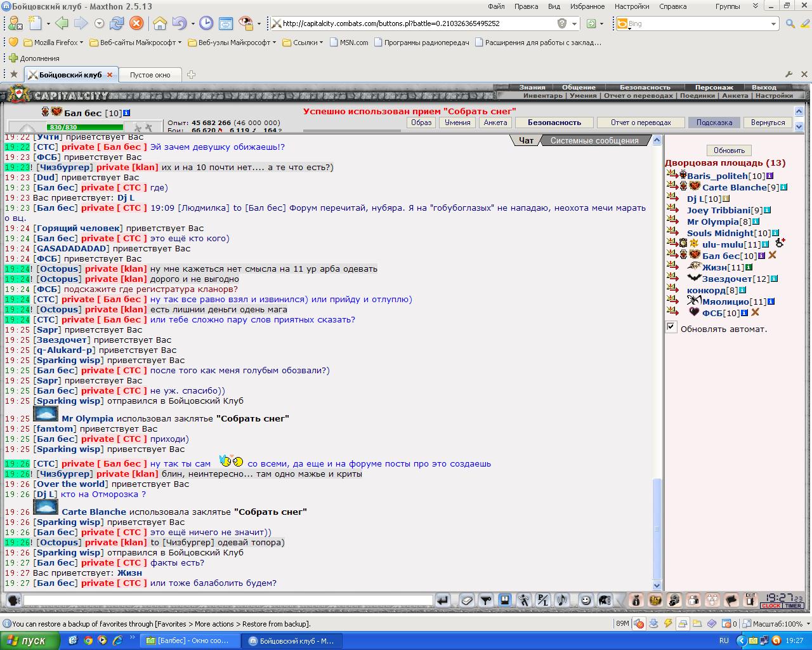Click the chat filter funnel icon
The image size is (812, 650).
click(486, 600)
